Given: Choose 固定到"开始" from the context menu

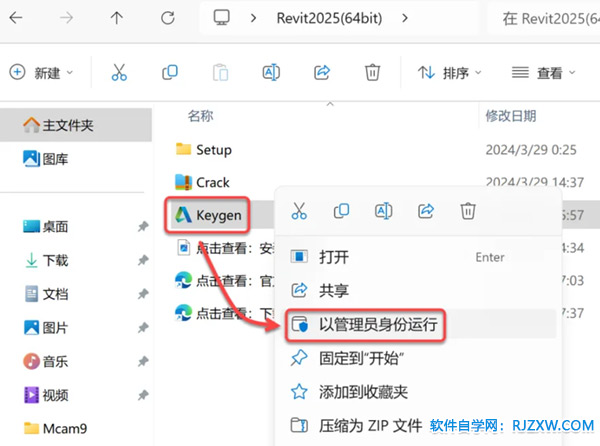Looking at the screenshot, I should point(418,358).
